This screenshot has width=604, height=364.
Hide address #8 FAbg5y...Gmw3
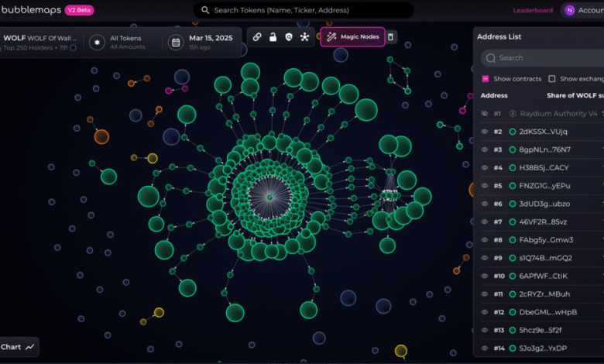(x=485, y=239)
